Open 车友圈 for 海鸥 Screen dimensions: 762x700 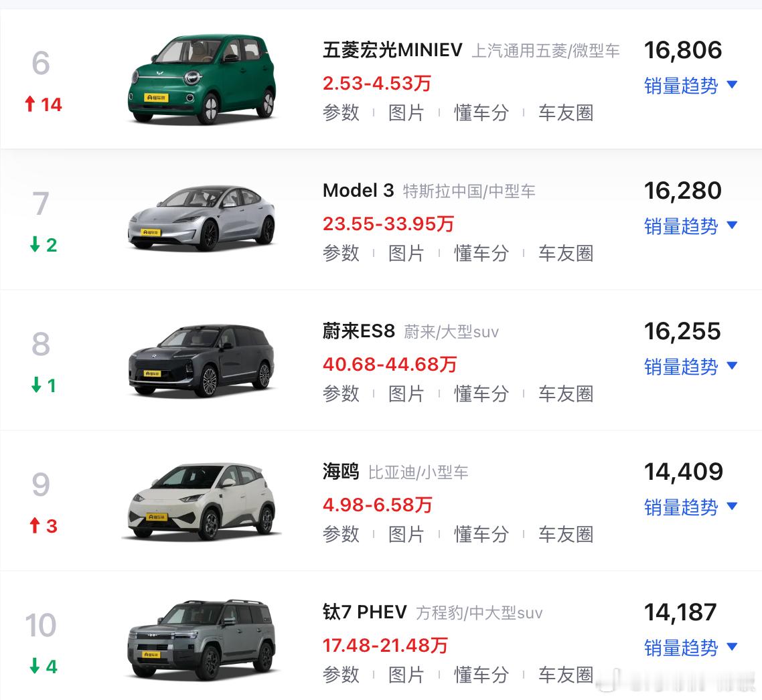(x=566, y=534)
